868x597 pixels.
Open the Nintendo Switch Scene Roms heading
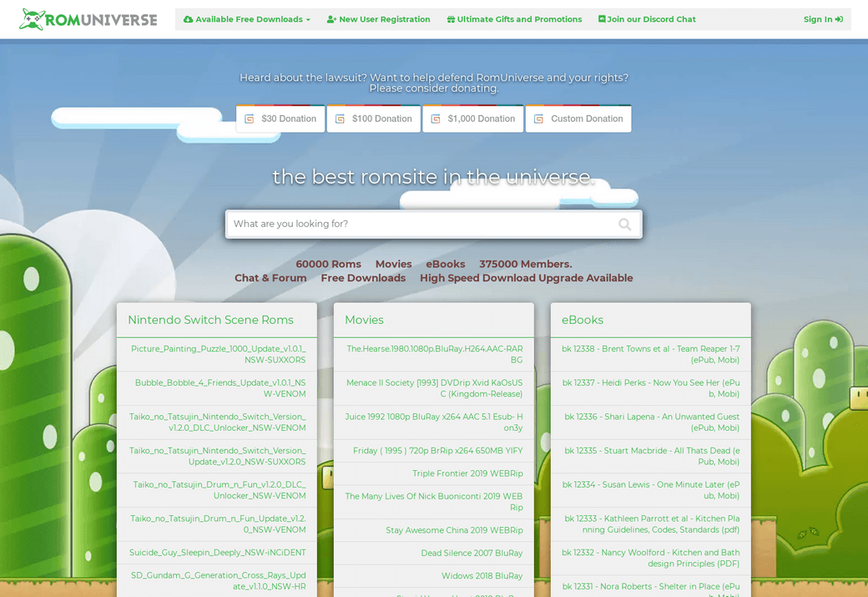pyautogui.click(x=211, y=320)
